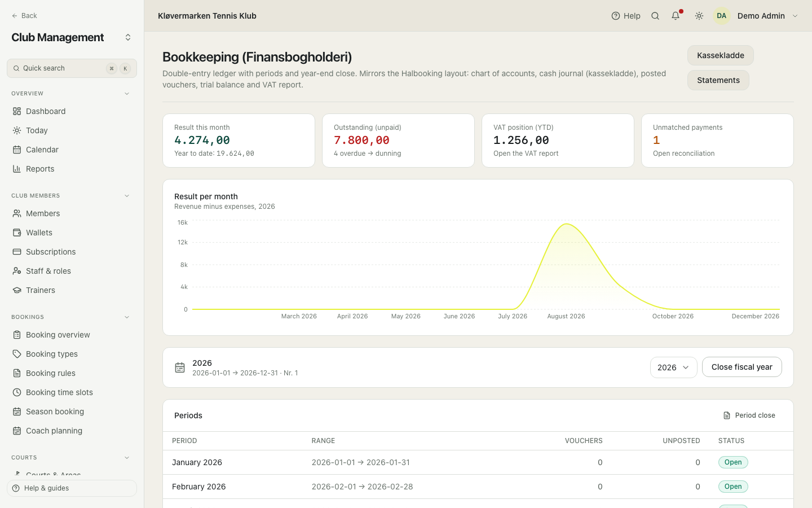Click the Booking rules document icon
The image size is (812, 508).
pyautogui.click(x=17, y=373)
